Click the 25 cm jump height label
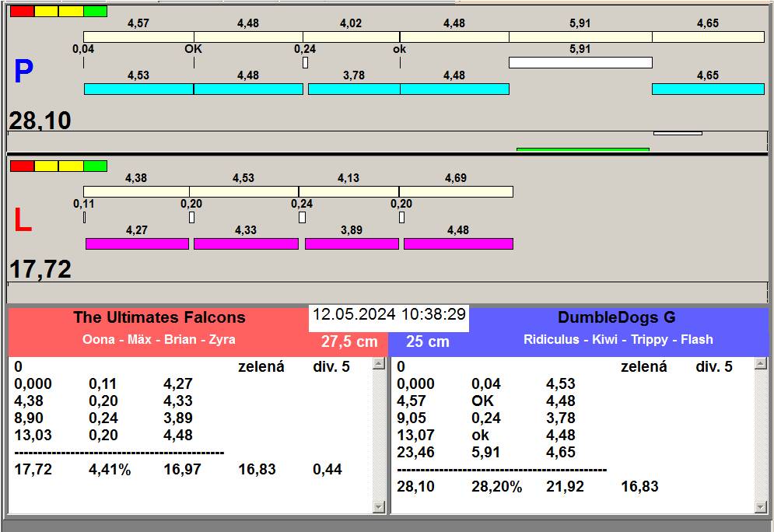This screenshot has width=774, height=532. 428,341
